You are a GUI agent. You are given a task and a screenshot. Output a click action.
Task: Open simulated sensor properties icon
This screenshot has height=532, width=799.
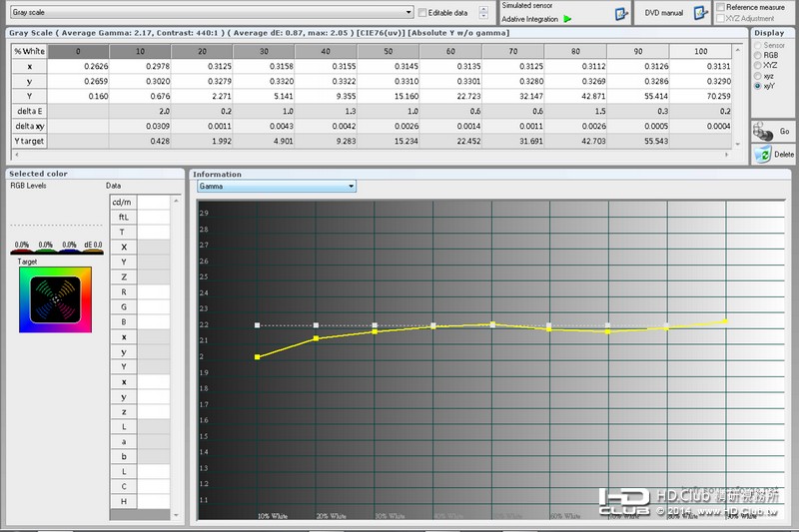coord(620,14)
